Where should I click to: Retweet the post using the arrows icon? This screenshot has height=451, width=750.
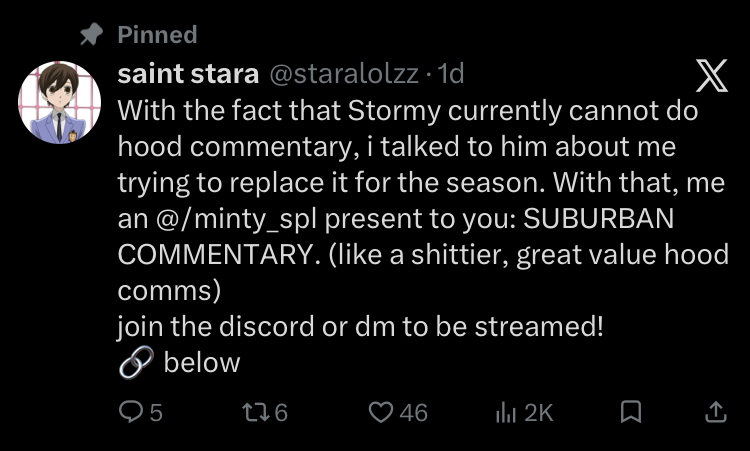tap(254, 412)
